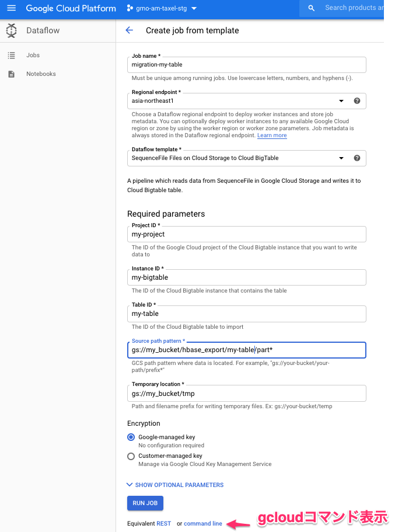The width and height of the screenshot is (395, 532).
Task: Expand Show Optional Parameters section
Action: coord(175,485)
